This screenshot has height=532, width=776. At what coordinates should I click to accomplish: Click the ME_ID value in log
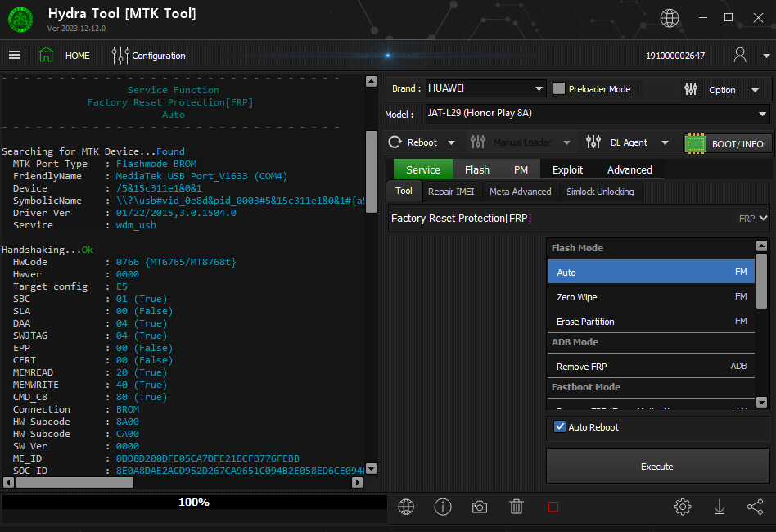(207, 458)
